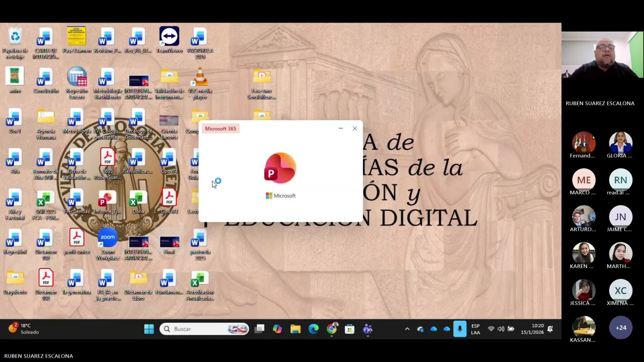The height and width of the screenshot is (362, 644).
Task: Select the XIMENA participant avatar XC
Action: pos(620,291)
